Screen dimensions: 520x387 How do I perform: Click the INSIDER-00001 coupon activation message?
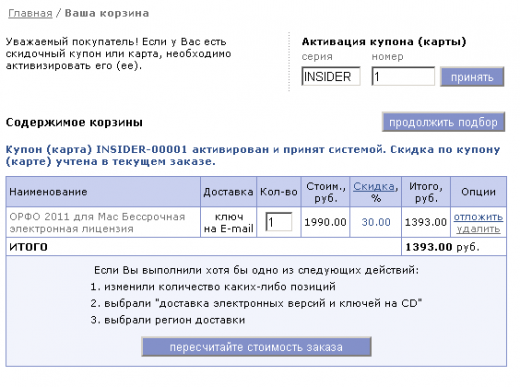pos(253,155)
